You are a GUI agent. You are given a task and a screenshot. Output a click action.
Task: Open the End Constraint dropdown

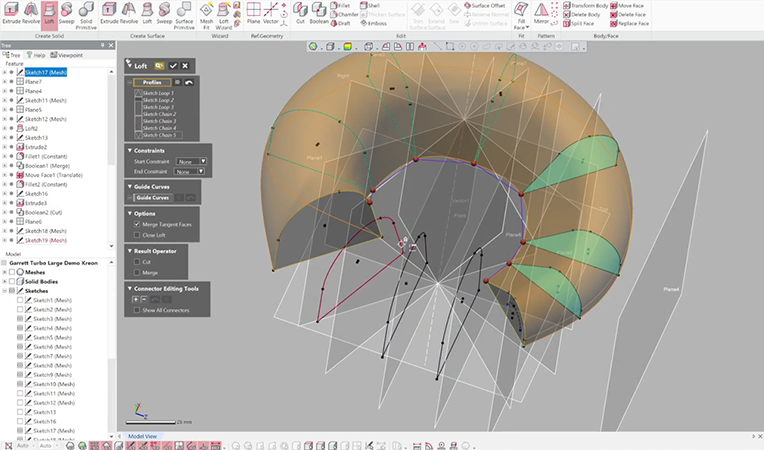pyautogui.click(x=191, y=171)
